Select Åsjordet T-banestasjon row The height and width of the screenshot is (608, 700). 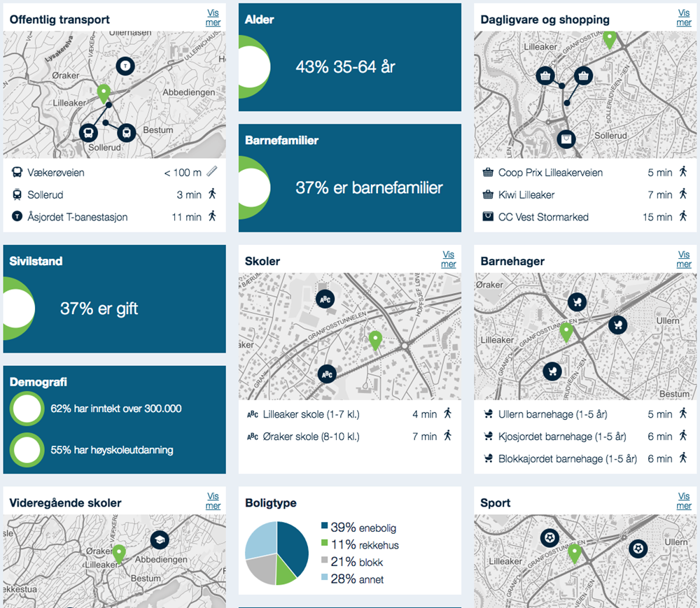coord(78,217)
